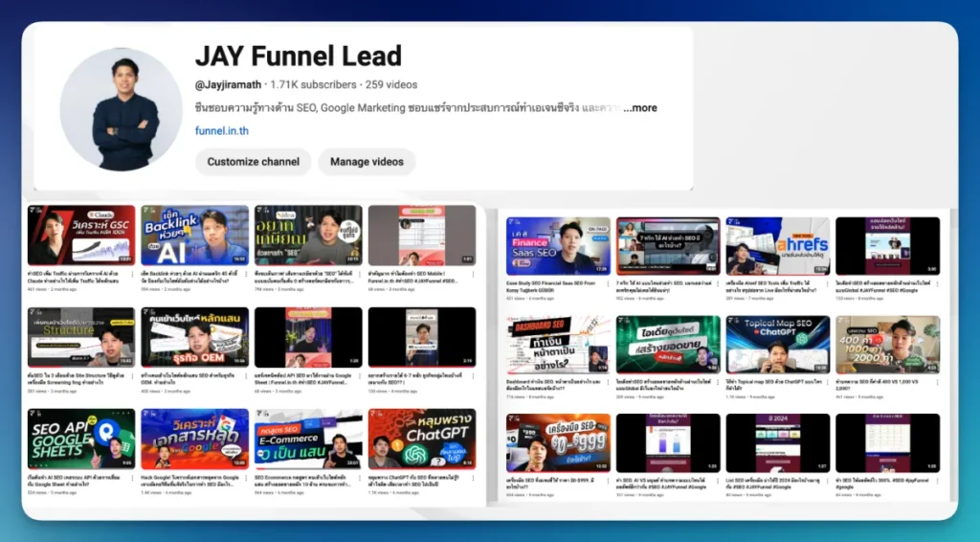Screen dimensions: 980x542
Task: Open the OEM business video thumbnail
Action: point(195,337)
